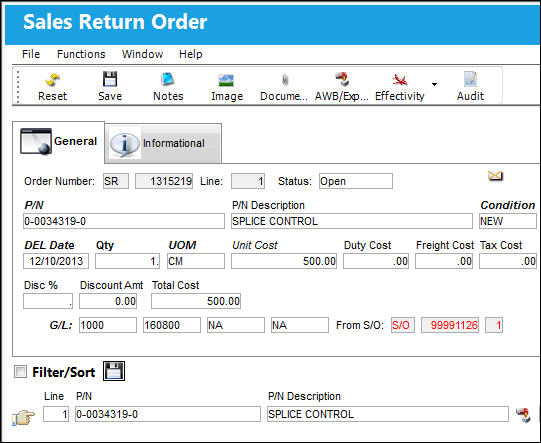Open the Effectivity airplane icon
This screenshot has width=541, height=443.
400,80
